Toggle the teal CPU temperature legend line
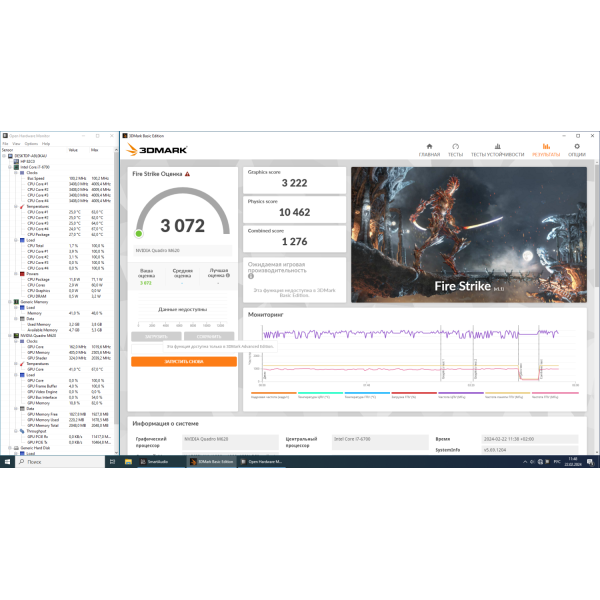Viewport: 600px width, 600px height. 320,393
